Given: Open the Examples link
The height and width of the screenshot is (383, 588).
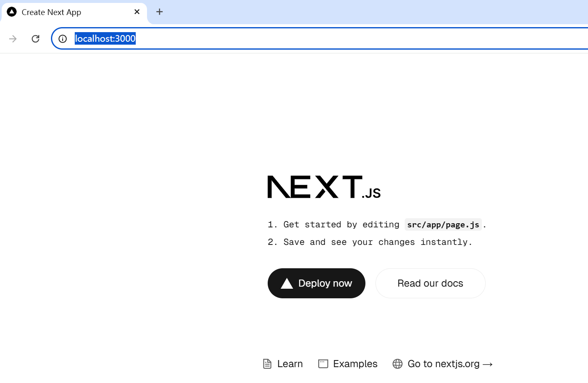Looking at the screenshot, I should 347,364.
